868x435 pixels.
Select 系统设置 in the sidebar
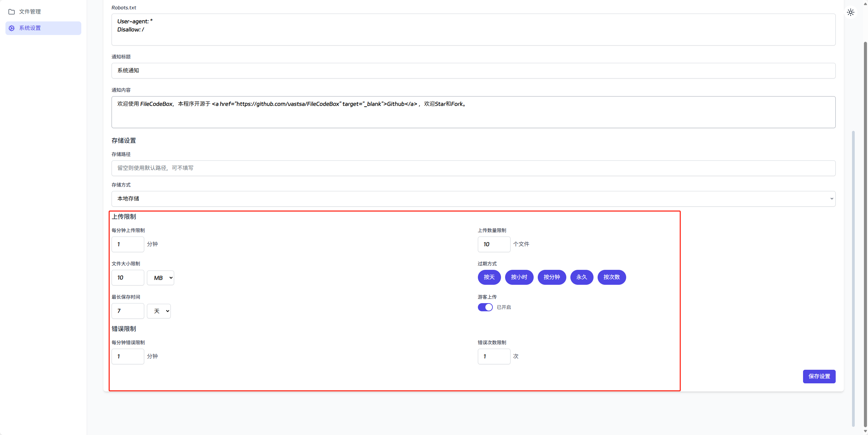30,28
